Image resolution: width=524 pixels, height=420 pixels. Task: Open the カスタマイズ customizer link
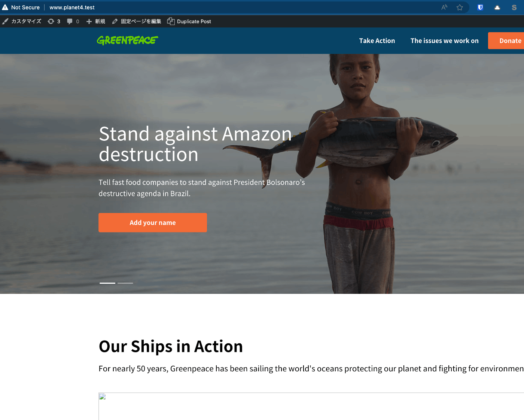point(22,21)
